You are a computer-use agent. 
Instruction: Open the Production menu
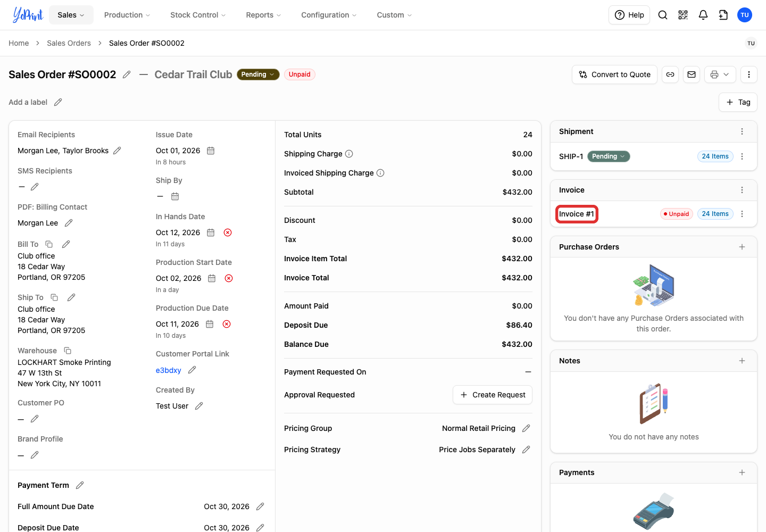coord(127,15)
